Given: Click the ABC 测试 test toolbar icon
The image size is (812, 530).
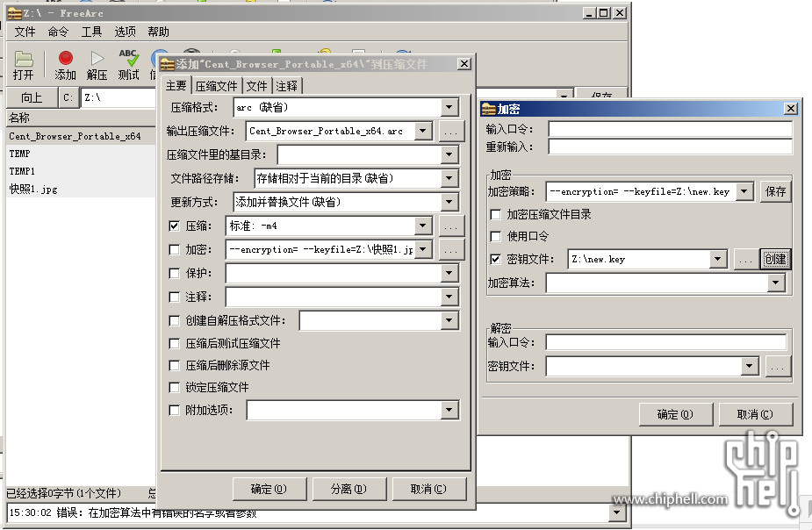Looking at the screenshot, I should click(128, 65).
